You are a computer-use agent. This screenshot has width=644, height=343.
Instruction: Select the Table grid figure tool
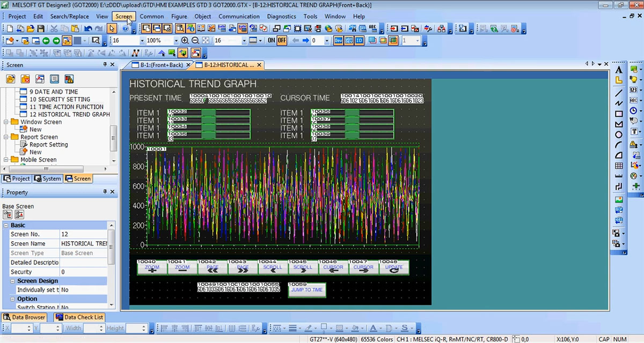coord(619,166)
